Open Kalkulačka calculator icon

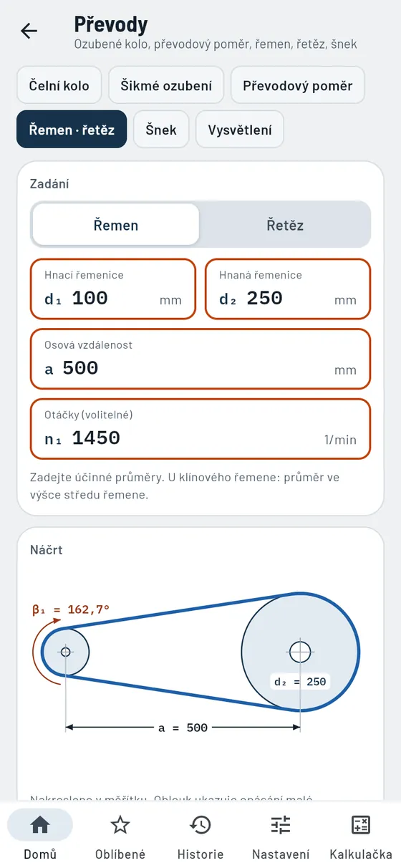click(x=361, y=825)
